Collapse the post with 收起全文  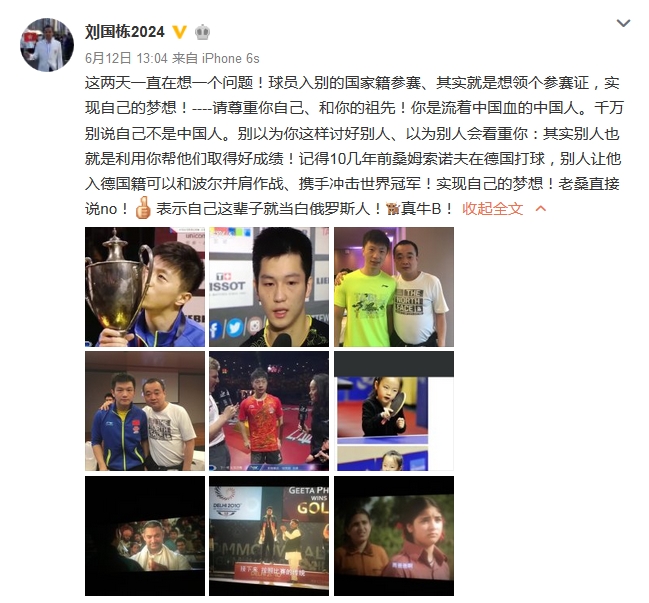coord(493,209)
